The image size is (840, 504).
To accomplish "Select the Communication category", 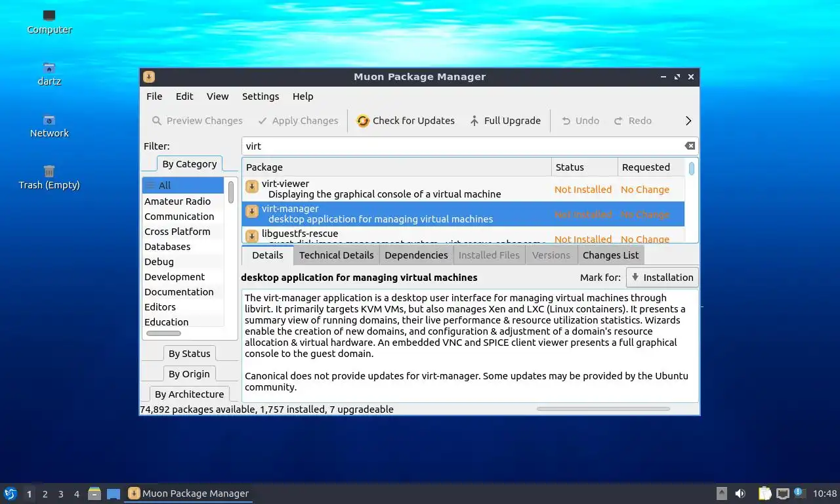I will point(183,217).
